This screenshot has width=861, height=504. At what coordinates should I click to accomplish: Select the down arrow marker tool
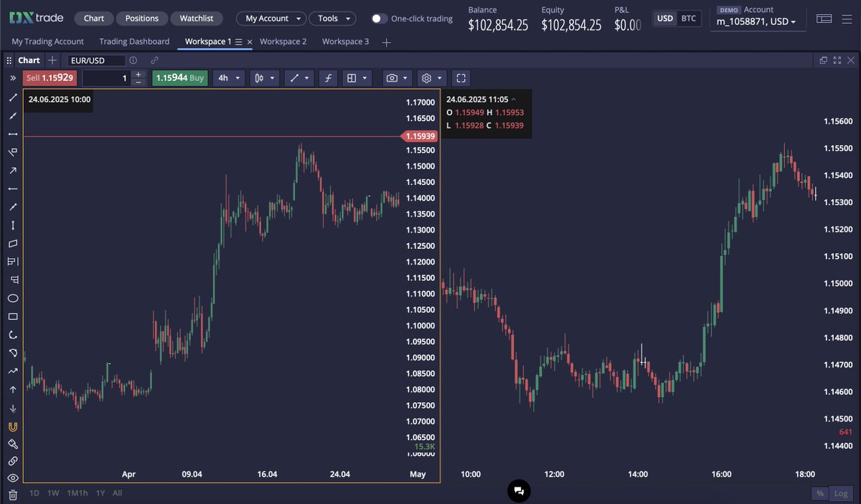[13, 408]
